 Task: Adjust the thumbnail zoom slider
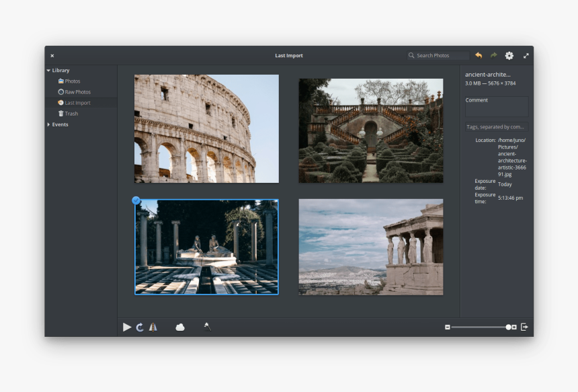coord(479,327)
